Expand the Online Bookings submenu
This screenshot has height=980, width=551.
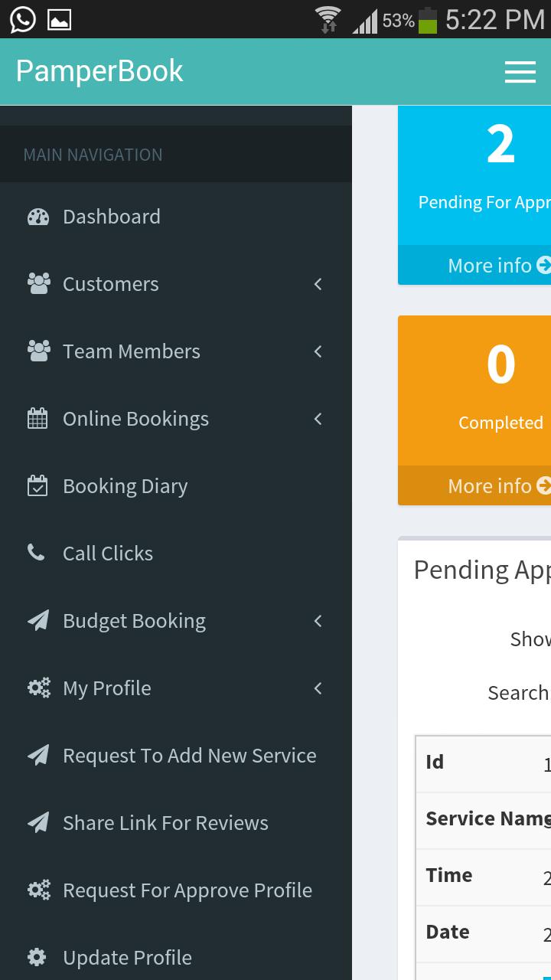pos(318,419)
